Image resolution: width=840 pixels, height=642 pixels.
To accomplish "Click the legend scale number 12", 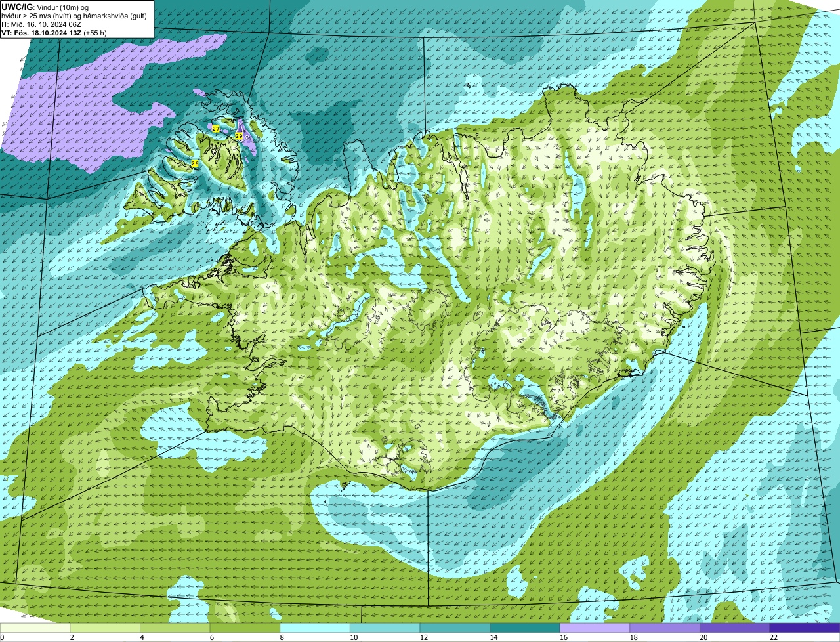I will (x=424, y=637).
